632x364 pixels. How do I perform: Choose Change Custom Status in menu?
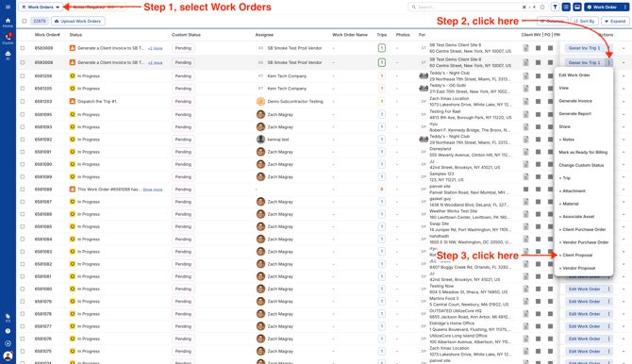click(x=581, y=165)
